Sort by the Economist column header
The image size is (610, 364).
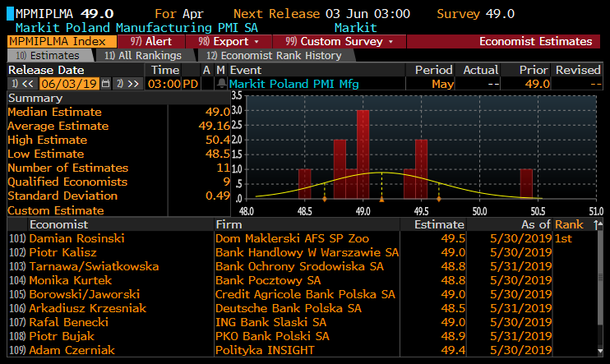click(58, 224)
